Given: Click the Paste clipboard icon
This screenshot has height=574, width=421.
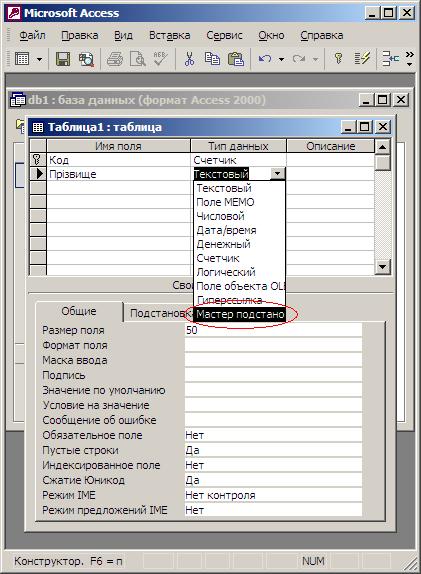Looking at the screenshot, I should [235, 59].
